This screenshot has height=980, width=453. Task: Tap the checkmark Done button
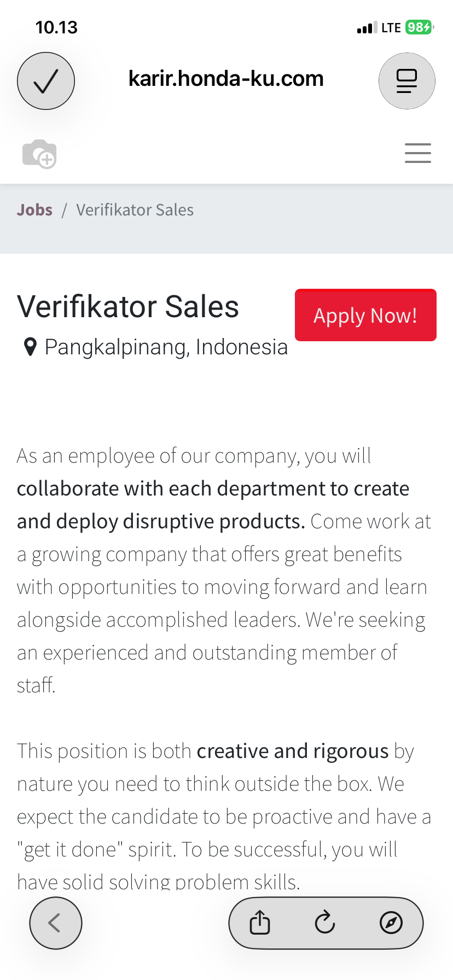[46, 81]
